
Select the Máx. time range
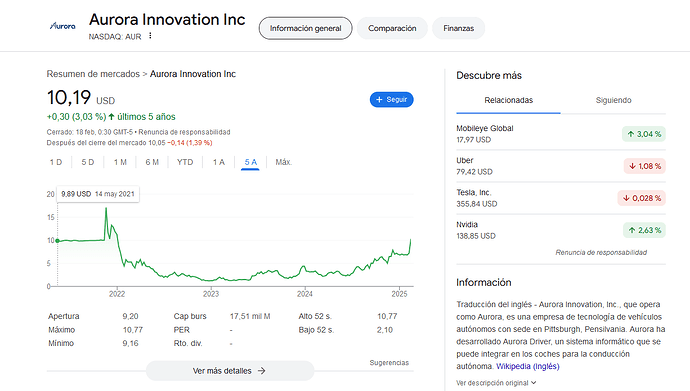pyautogui.click(x=283, y=162)
